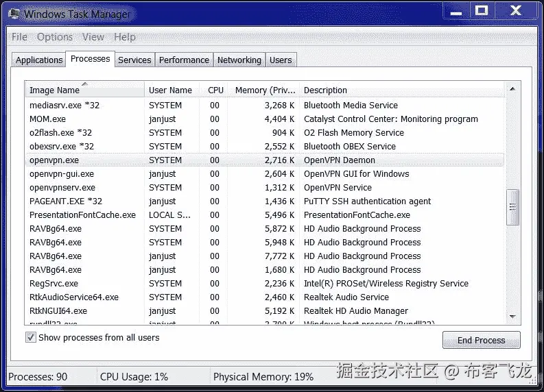Maximize the Task Manager window
Image resolution: width=544 pixels, height=392 pixels.
point(482,11)
